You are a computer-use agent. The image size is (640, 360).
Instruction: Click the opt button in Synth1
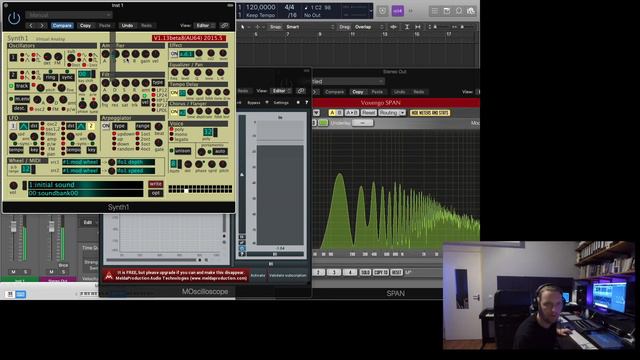[156, 193]
